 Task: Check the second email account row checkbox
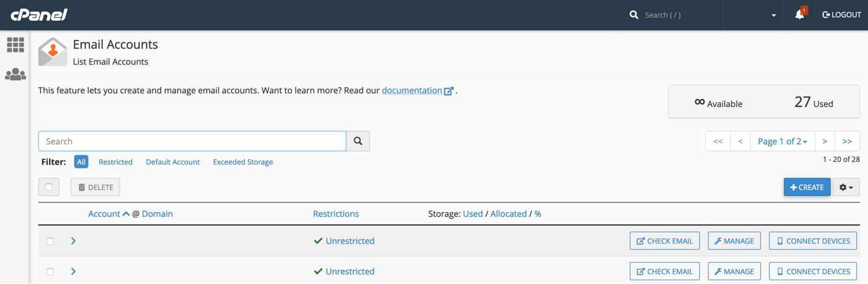[50, 271]
